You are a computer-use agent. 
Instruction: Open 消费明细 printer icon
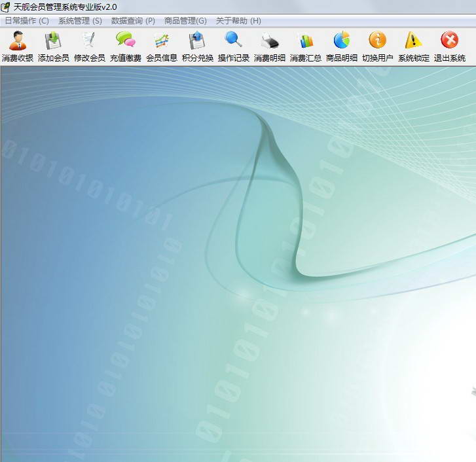(x=270, y=41)
